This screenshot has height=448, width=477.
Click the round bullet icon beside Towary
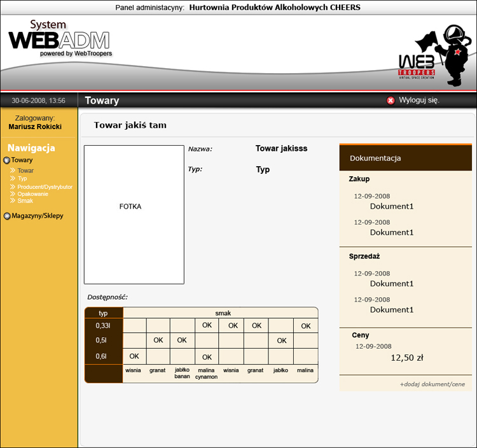pyautogui.click(x=7, y=160)
